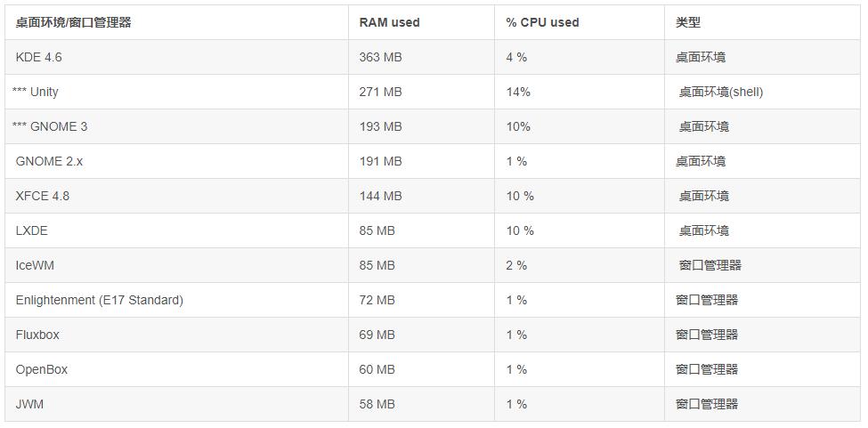The height and width of the screenshot is (428, 868).
Task: Click the *** GNOME 3 cell
Action: [x=50, y=126]
